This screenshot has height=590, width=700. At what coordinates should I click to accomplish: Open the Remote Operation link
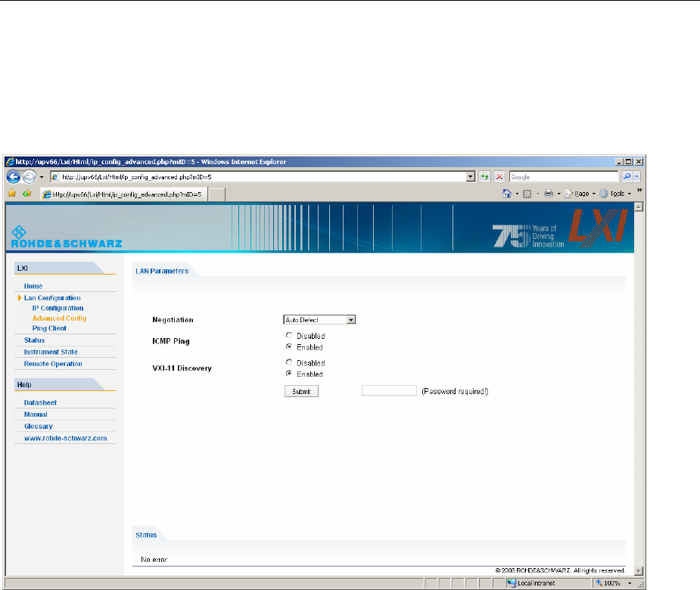53,364
